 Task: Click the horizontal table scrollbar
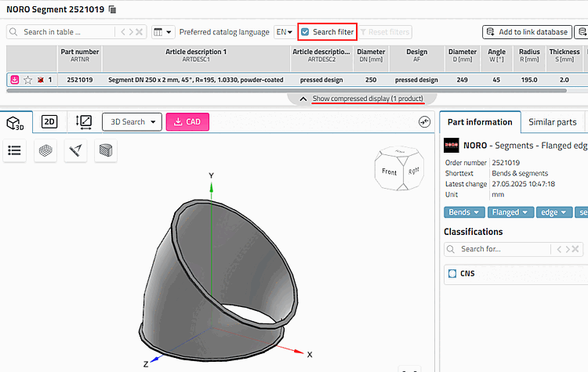pyautogui.click(x=286, y=90)
